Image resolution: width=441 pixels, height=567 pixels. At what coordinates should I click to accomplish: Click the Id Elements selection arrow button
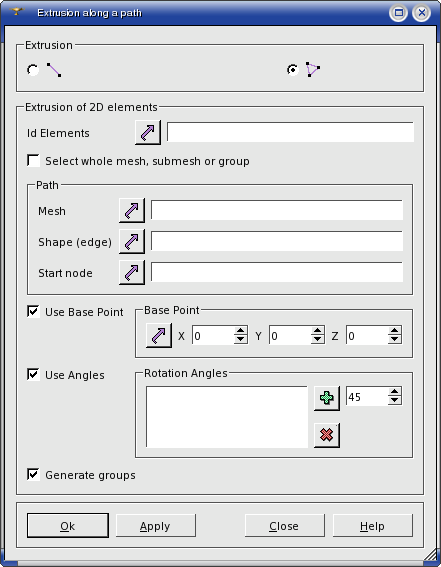pyautogui.click(x=148, y=133)
